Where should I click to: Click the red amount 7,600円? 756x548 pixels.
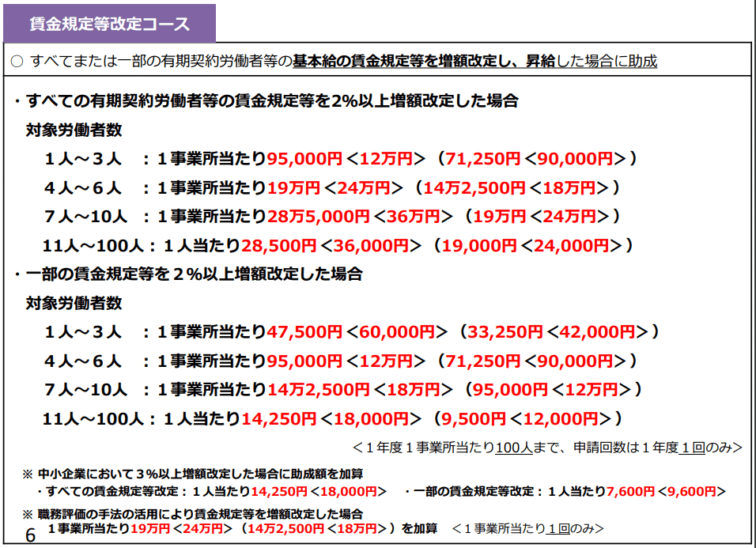point(630,492)
